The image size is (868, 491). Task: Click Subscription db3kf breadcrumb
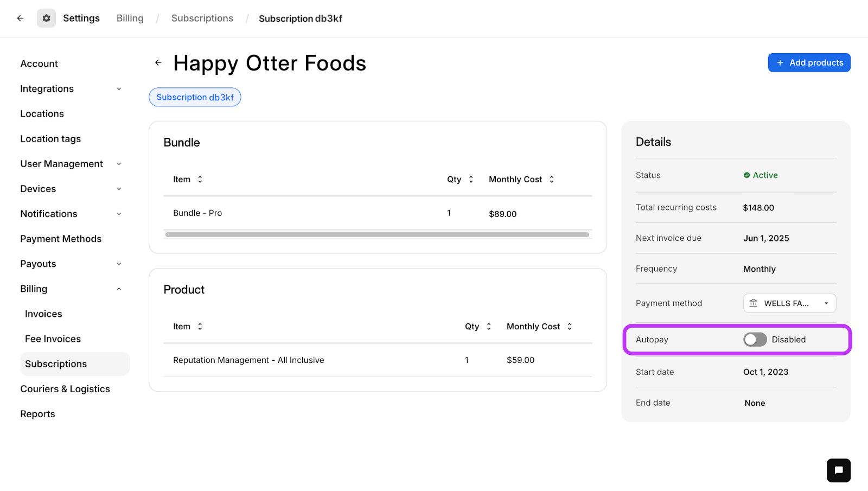coord(301,18)
